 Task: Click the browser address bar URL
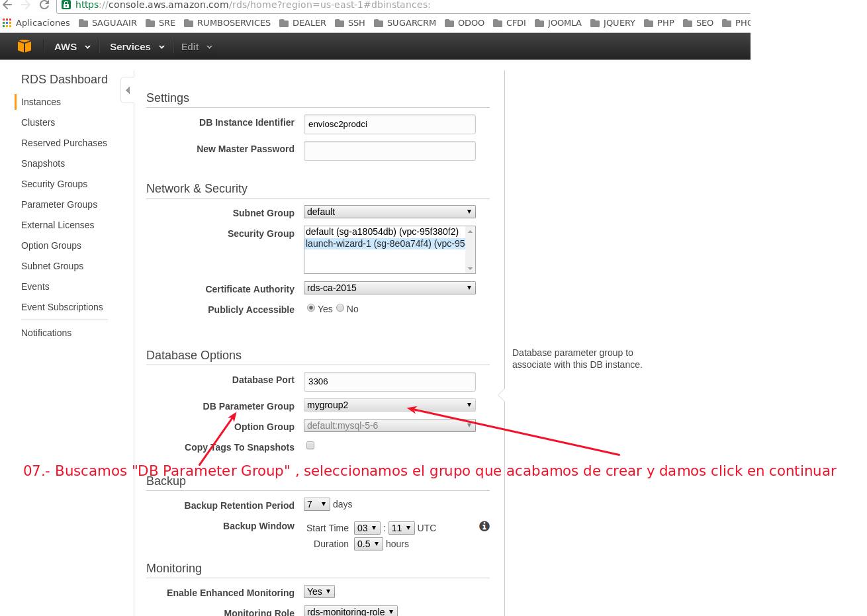pyautogui.click(x=253, y=5)
